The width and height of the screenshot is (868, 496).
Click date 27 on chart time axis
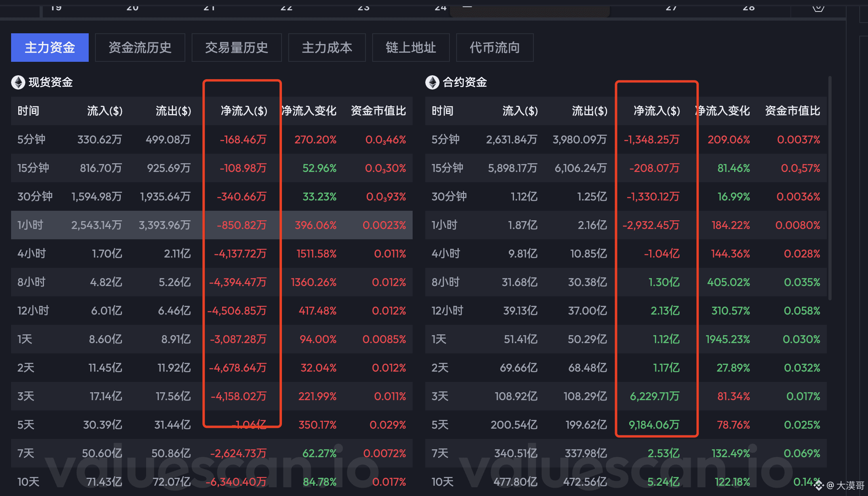tap(671, 7)
